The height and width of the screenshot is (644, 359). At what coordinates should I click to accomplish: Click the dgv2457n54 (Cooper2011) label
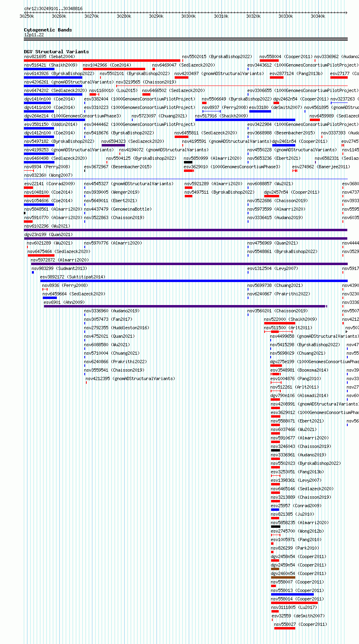point(292,192)
